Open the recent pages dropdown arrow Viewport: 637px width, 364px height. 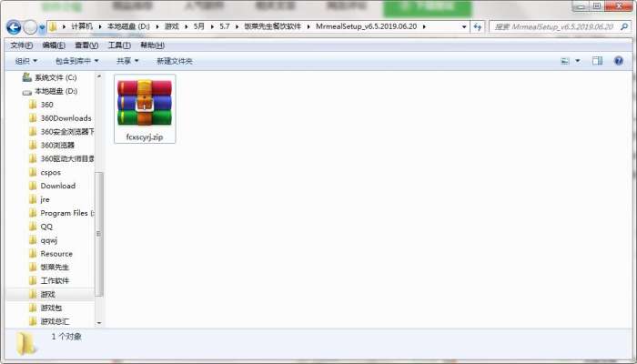[42, 27]
